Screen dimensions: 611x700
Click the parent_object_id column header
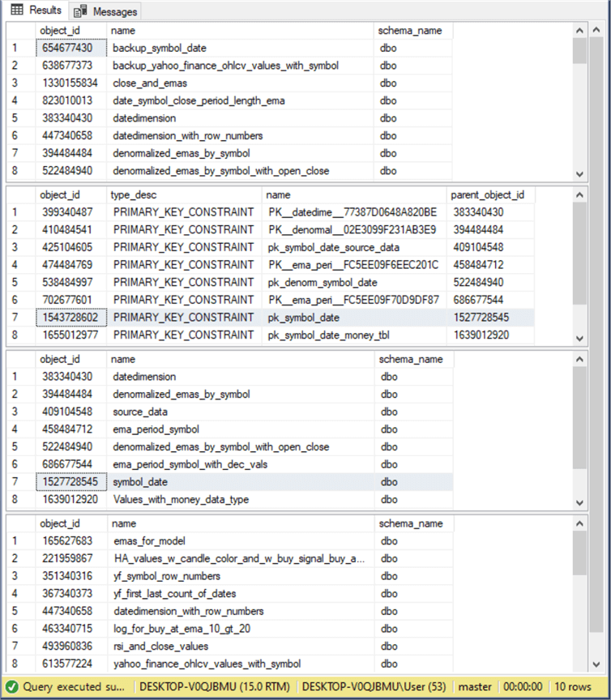coord(490,194)
